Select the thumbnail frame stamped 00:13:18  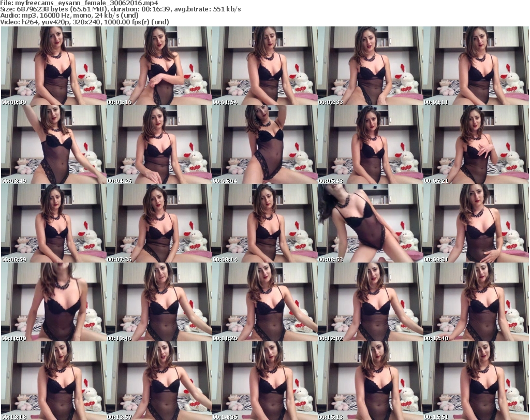pos(53,381)
